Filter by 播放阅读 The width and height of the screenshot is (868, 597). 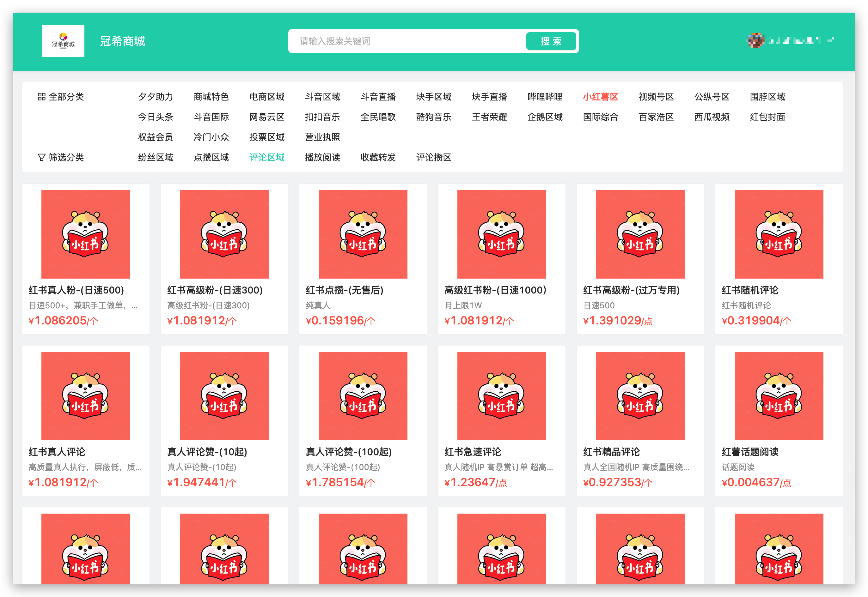pyautogui.click(x=322, y=158)
